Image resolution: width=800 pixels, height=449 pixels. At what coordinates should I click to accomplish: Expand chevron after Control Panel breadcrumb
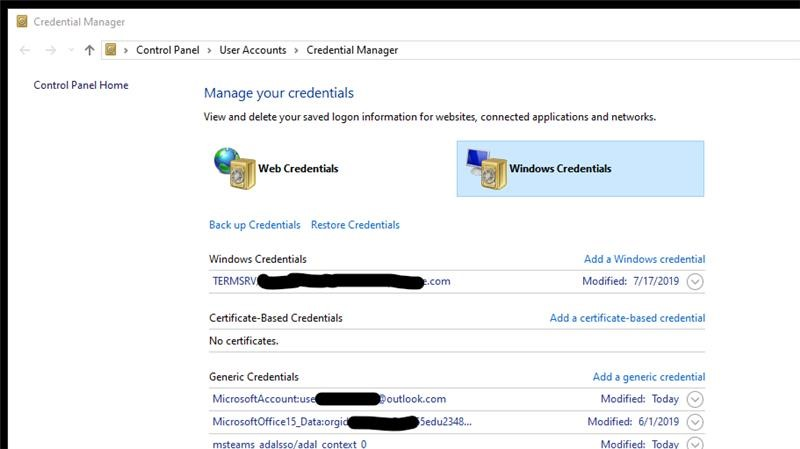[209, 51]
